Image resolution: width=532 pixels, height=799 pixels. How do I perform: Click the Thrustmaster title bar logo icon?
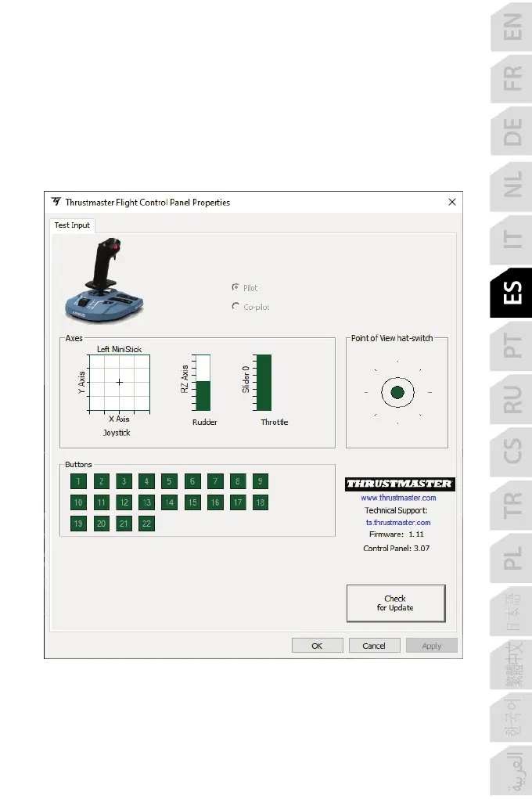56,202
